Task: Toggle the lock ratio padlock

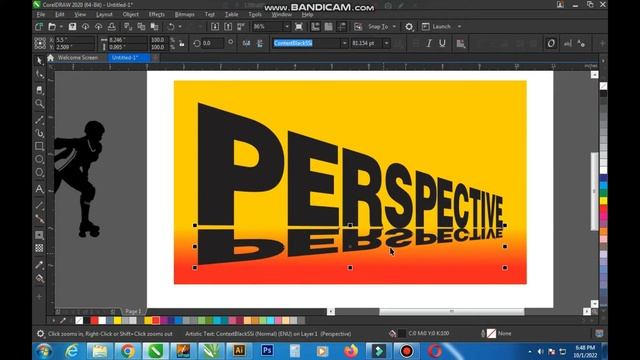Action: pos(182,44)
